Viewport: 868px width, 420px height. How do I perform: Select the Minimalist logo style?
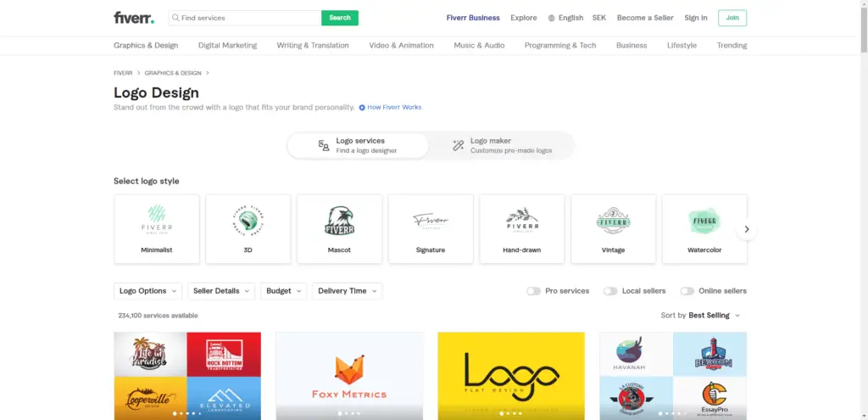[157, 229]
